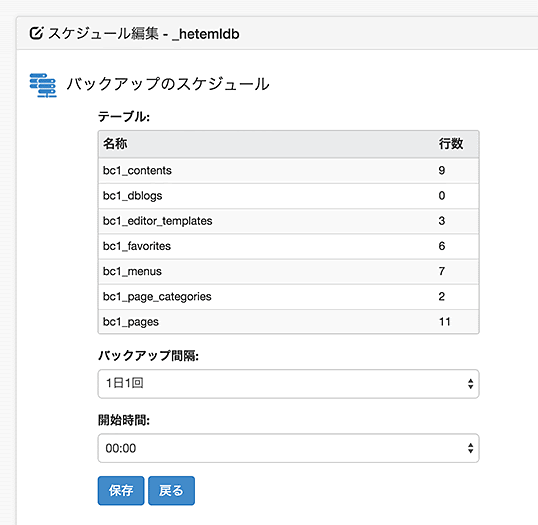Click the blue database server icon
Screen dimensions: 538x525
point(43,85)
